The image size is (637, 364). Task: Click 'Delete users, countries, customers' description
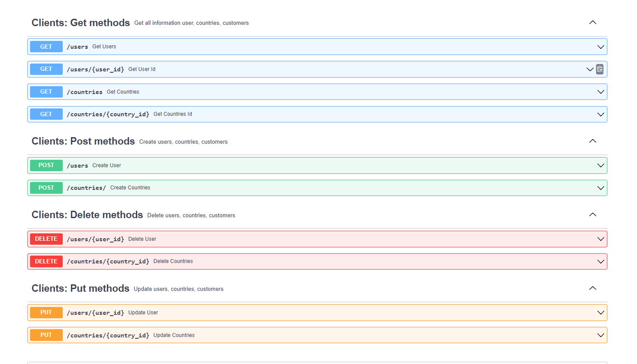(191, 216)
